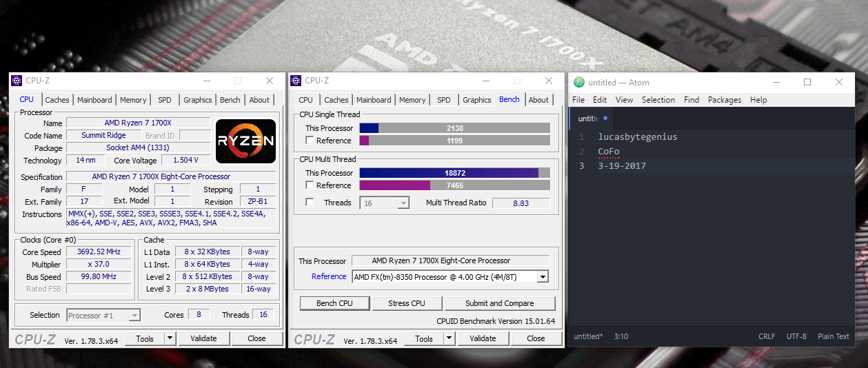868x368 pixels.
Task: Click Multi Thread Reference bar showing 7465
Action: coord(455,185)
